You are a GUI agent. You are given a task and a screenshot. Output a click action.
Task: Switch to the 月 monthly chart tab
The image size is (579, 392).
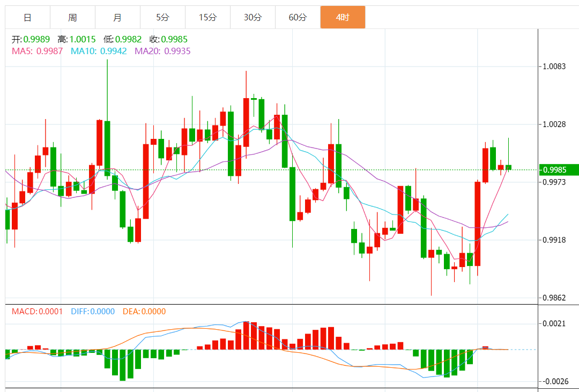click(x=117, y=17)
